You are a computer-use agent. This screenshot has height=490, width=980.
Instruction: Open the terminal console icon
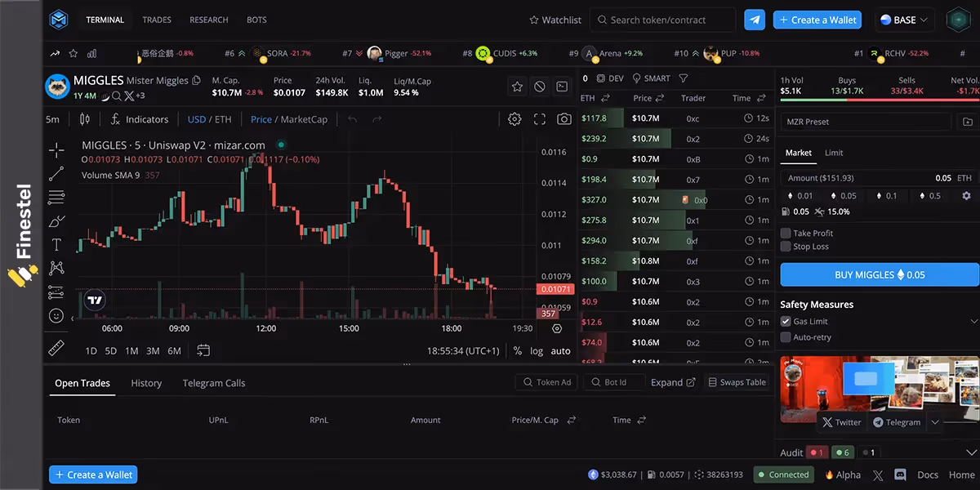click(x=563, y=87)
